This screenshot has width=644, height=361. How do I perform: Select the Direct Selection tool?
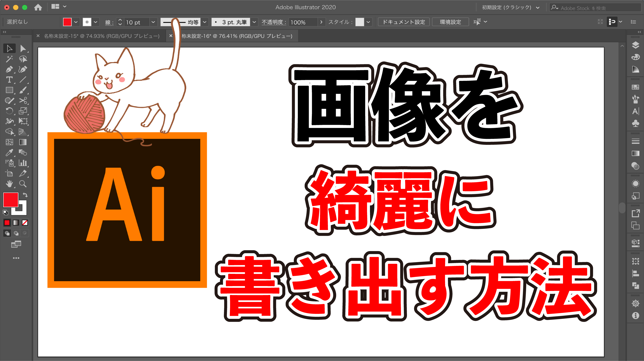(x=23, y=48)
